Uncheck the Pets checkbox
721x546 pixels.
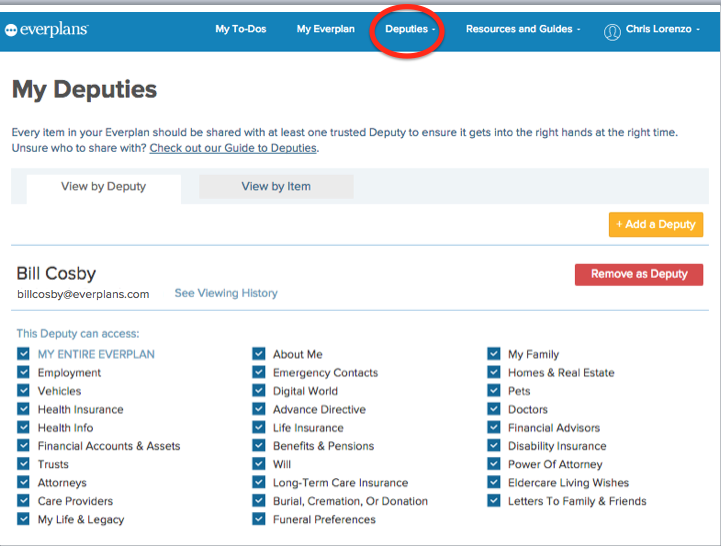[x=494, y=391]
